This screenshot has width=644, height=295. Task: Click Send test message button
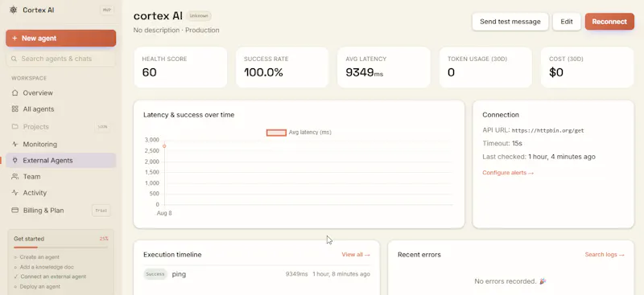point(510,22)
